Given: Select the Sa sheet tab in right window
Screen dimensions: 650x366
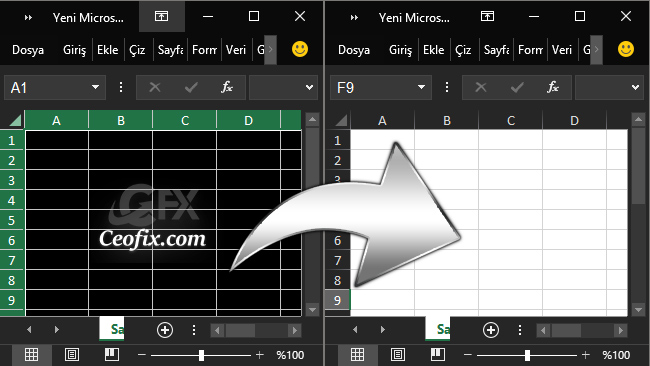Looking at the screenshot, I should (438, 329).
